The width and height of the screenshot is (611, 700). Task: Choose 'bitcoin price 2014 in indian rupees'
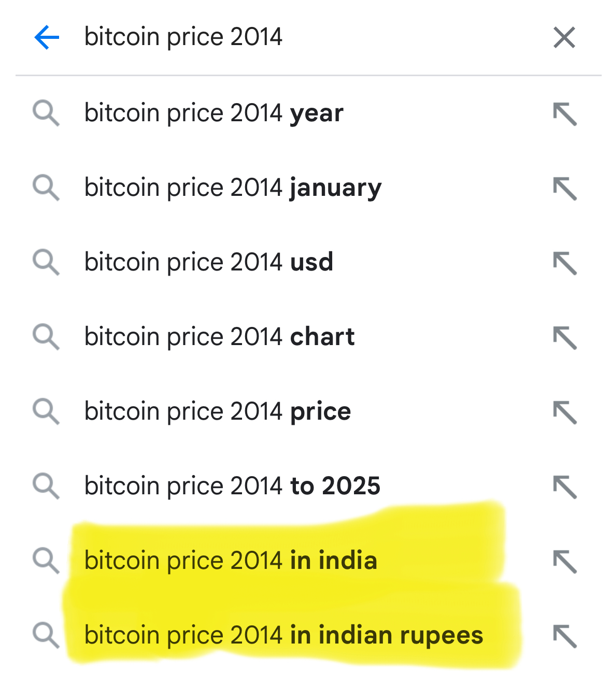coord(283,635)
